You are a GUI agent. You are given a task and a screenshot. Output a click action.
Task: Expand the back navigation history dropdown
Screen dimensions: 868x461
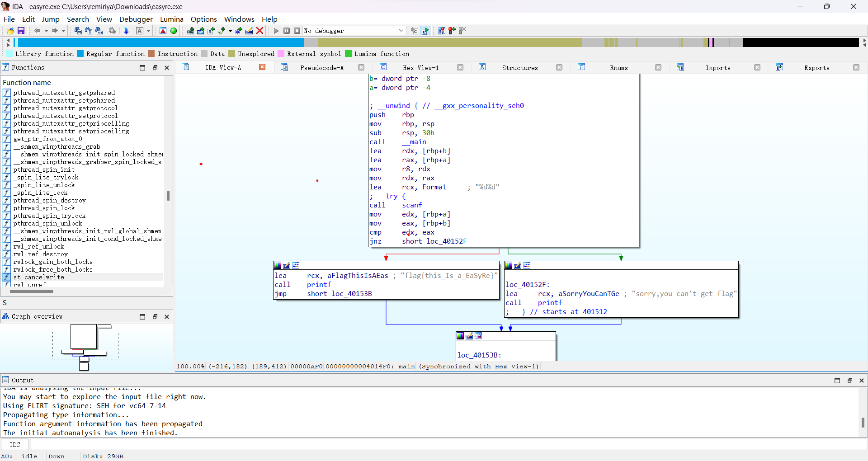(46, 31)
